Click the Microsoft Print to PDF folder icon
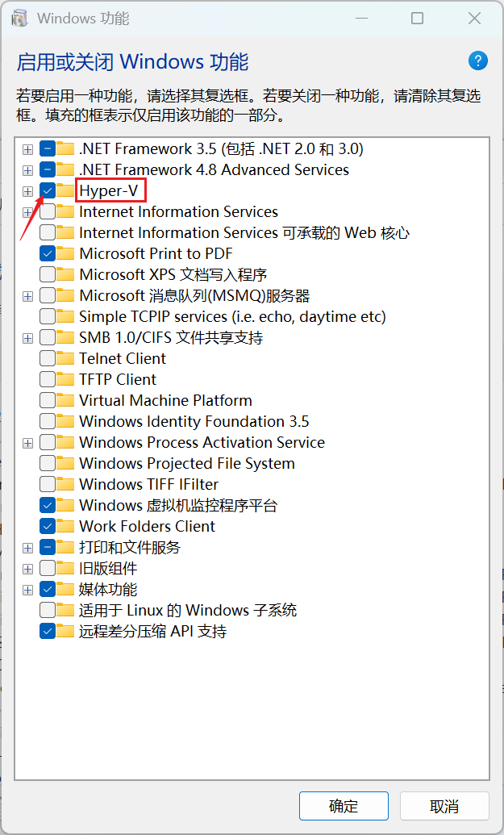Screen dimensions: 504x835 coord(65,253)
